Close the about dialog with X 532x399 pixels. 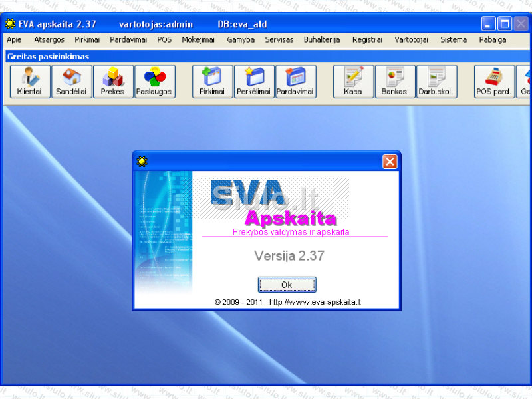coord(390,162)
